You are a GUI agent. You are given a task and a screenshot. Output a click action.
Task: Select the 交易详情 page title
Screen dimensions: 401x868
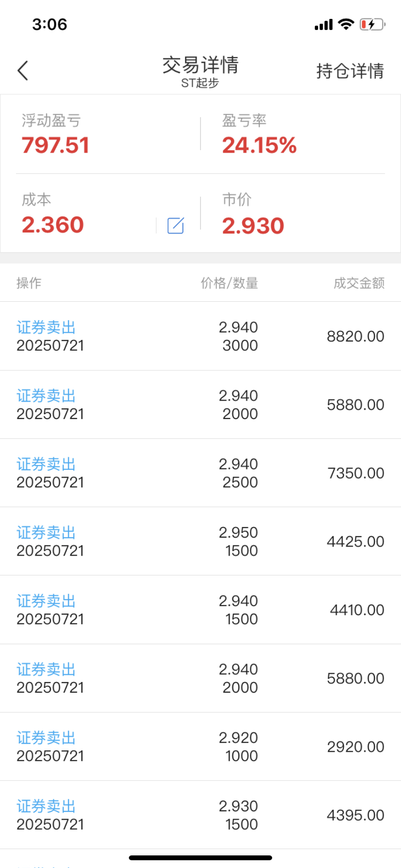[200, 65]
